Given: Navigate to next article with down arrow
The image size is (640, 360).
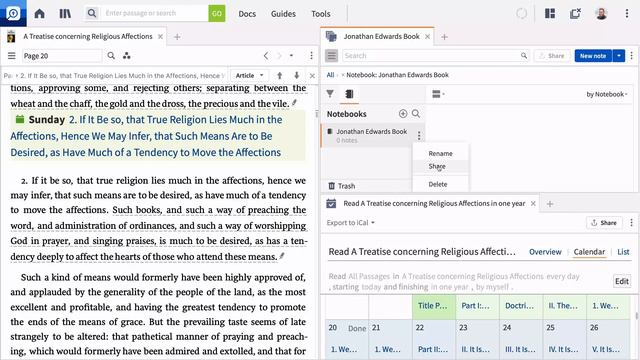Looking at the screenshot, I should point(297,76).
